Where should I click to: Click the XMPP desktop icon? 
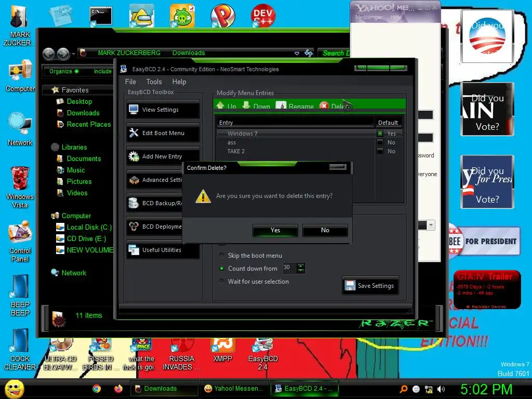222,350
